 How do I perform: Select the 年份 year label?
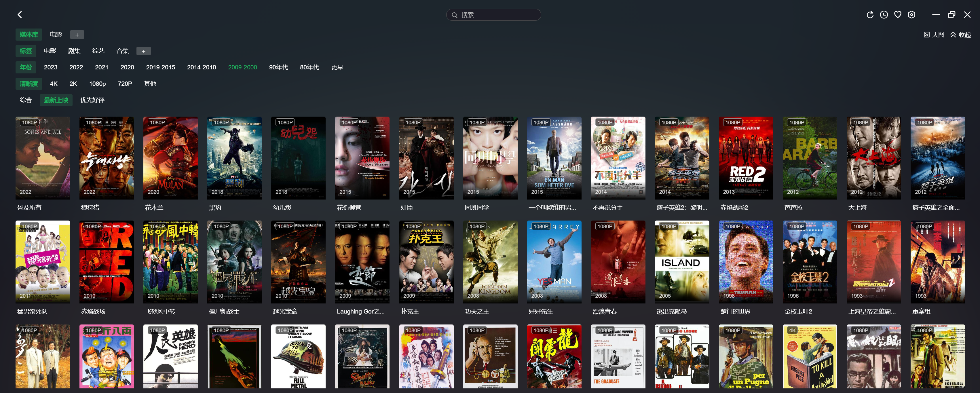tap(26, 67)
